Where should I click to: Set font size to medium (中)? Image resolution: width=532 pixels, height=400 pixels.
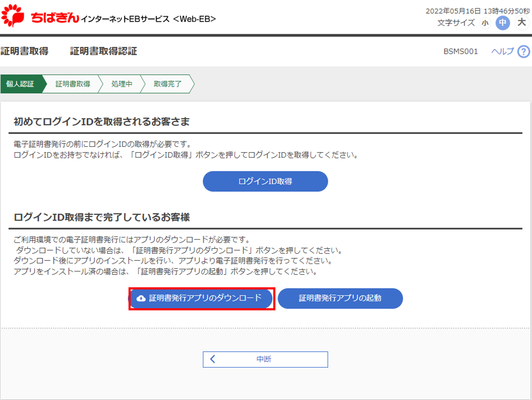pyautogui.click(x=503, y=23)
